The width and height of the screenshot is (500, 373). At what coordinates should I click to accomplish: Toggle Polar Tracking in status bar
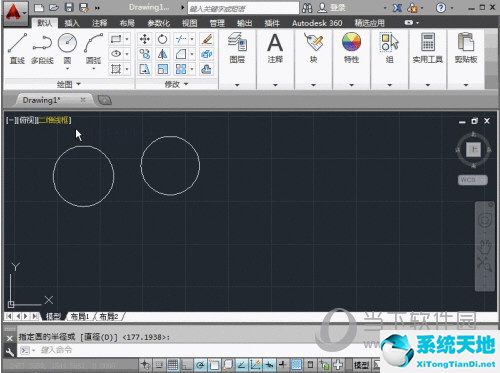pos(200,365)
